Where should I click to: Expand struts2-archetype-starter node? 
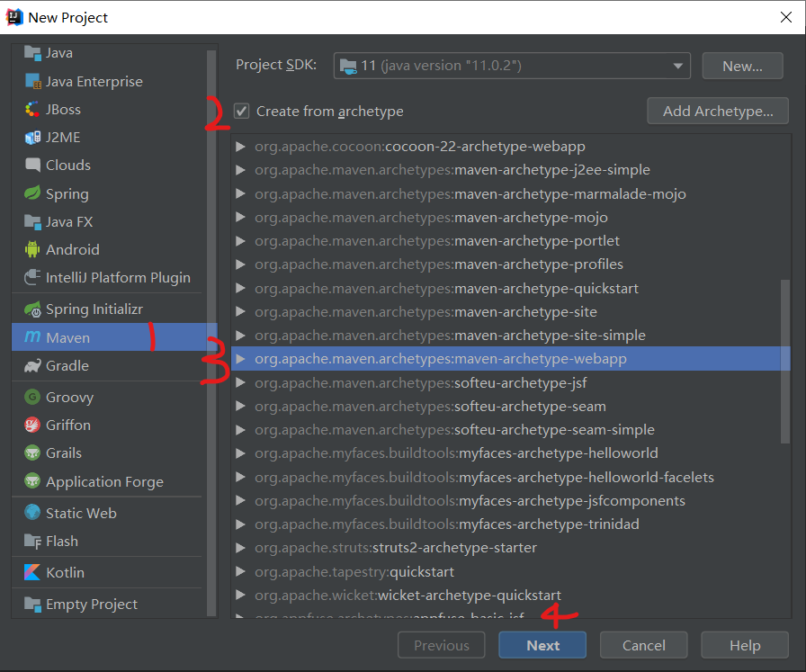[240, 548]
